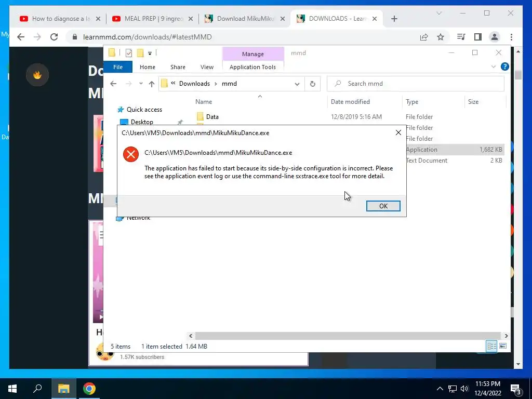The height and width of the screenshot is (399, 532).
Task: Select the Data folder
Action: click(x=212, y=117)
